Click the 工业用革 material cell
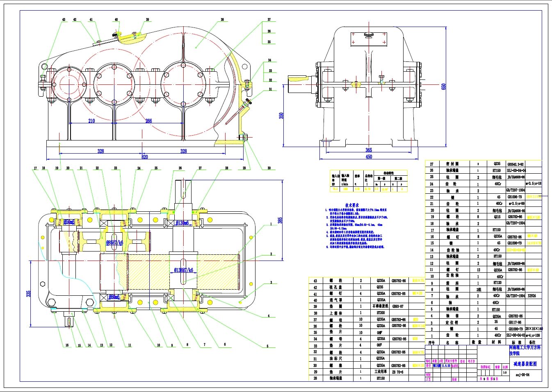The image size is (552, 392). 381,372
